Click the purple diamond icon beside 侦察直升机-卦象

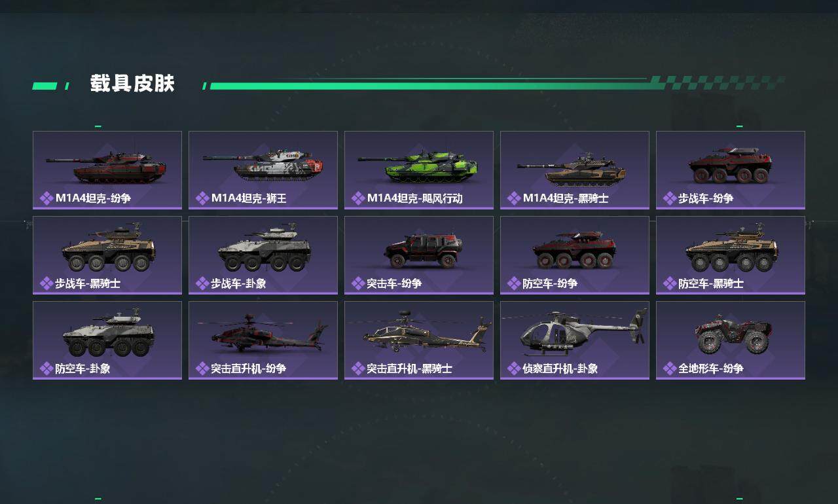click(x=514, y=368)
